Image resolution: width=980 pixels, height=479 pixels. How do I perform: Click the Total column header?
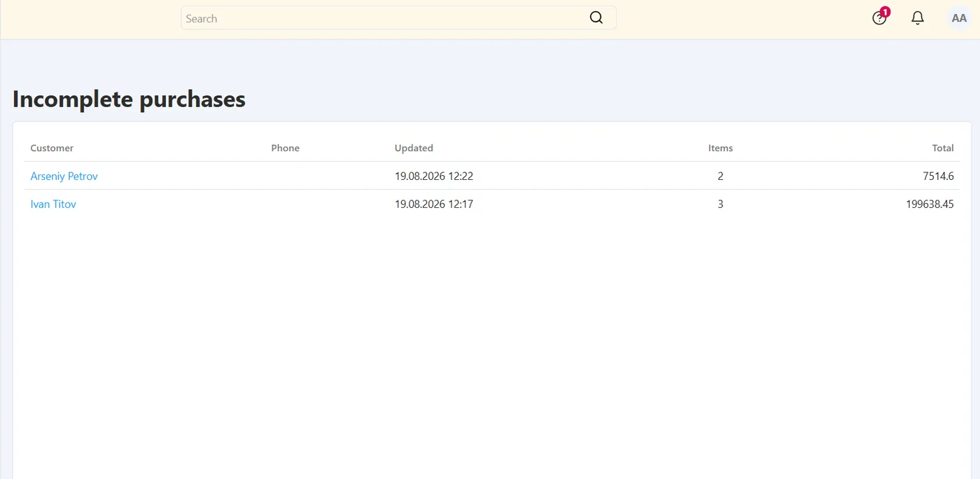(943, 148)
